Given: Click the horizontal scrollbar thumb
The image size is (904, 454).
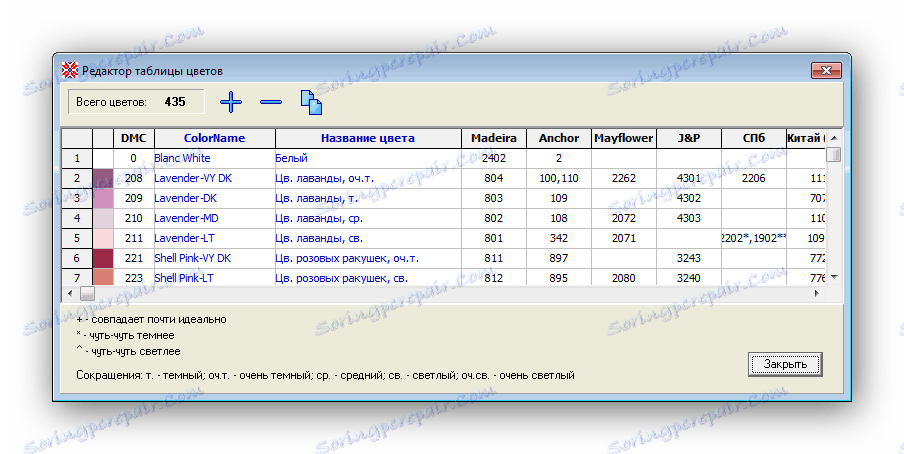Looking at the screenshot, I should pyautogui.click(x=87, y=293).
